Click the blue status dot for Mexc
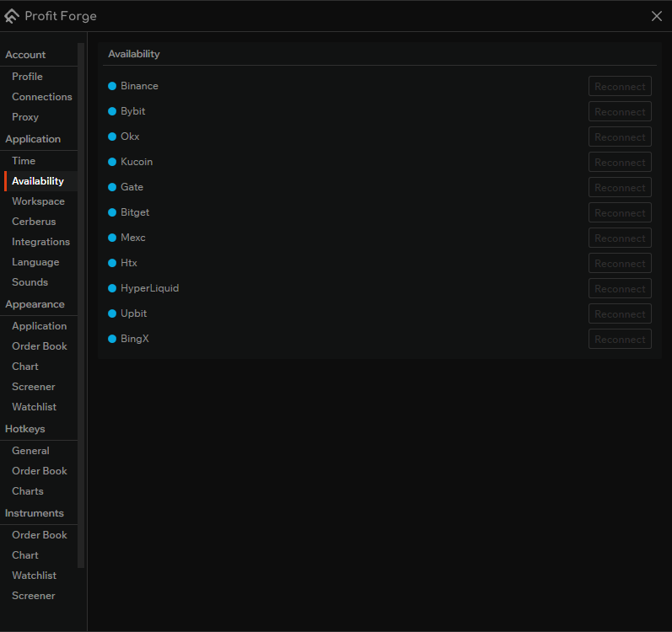Viewport: 672px width, 632px height. tap(112, 238)
